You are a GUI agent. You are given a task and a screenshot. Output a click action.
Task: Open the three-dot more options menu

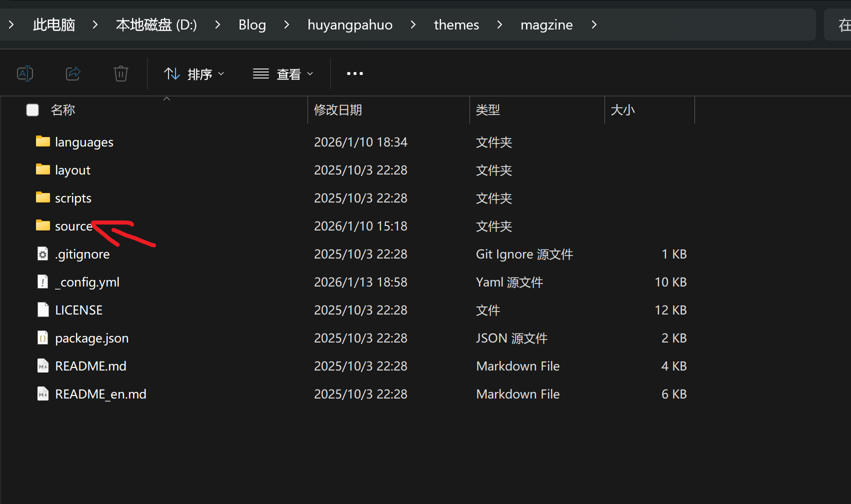click(x=354, y=74)
